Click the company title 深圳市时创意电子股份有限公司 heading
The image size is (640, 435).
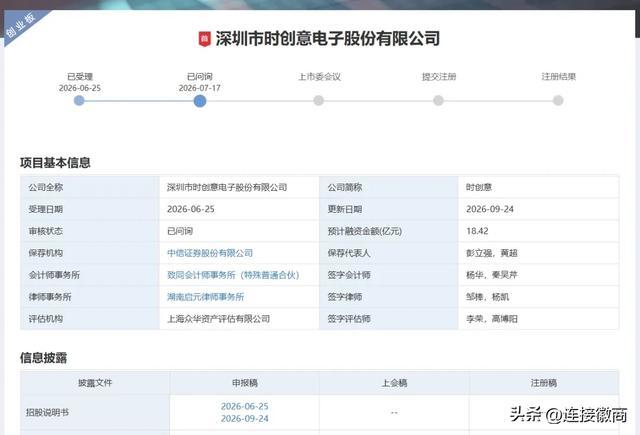tap(327, 39)
